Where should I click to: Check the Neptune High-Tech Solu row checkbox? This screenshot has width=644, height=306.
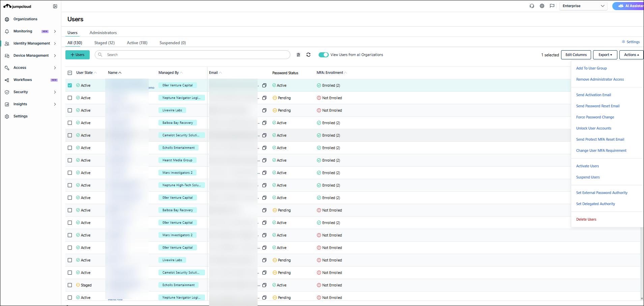tap(70, 185)
